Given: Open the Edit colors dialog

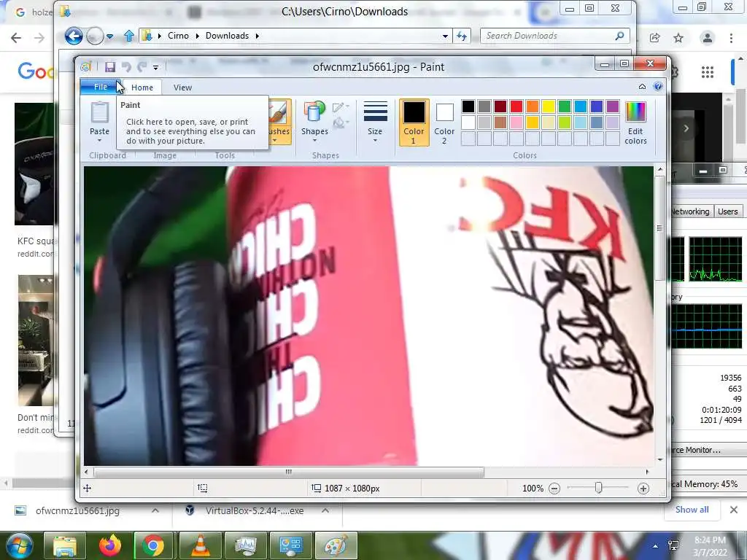Looking at the screenshot, I should (635, 122).
